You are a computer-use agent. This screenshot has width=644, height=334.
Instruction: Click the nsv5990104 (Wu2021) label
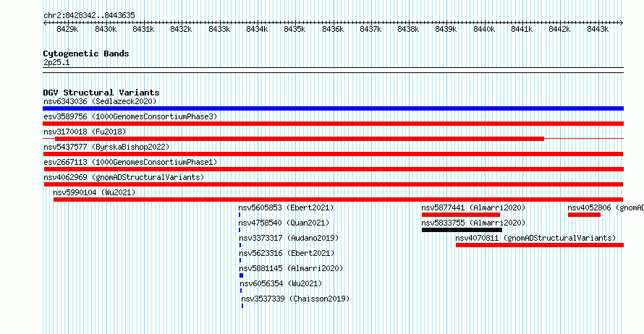(94, 192)
